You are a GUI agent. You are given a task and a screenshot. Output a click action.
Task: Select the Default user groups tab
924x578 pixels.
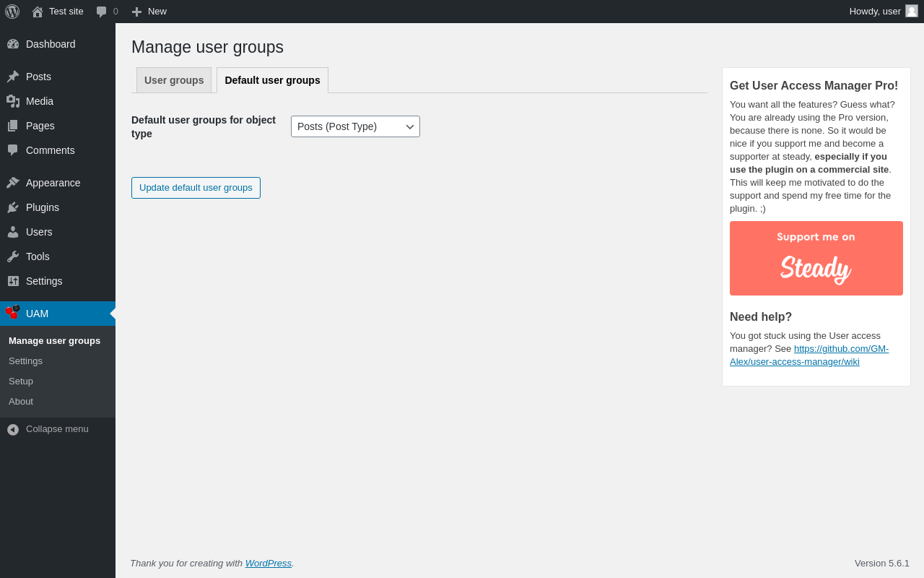272,80
